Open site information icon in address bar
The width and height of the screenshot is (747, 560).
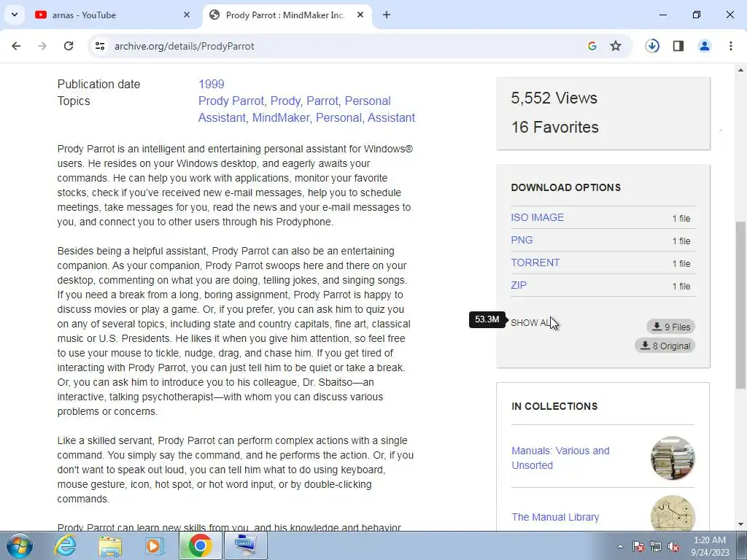point(100,46)
